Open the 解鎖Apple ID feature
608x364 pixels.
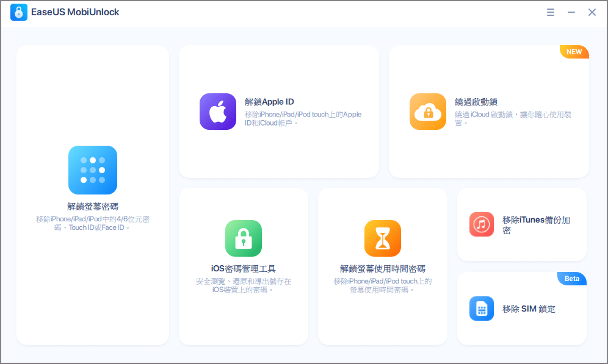278,112
